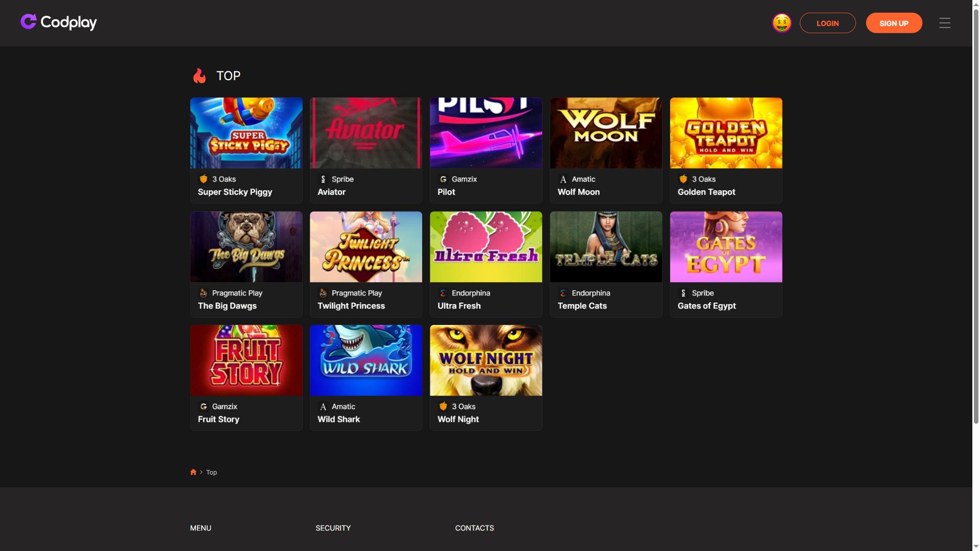Screen dimensions: 980x551
Task: Open the Golden Teapot thumbnail
Action: point(726,133)
